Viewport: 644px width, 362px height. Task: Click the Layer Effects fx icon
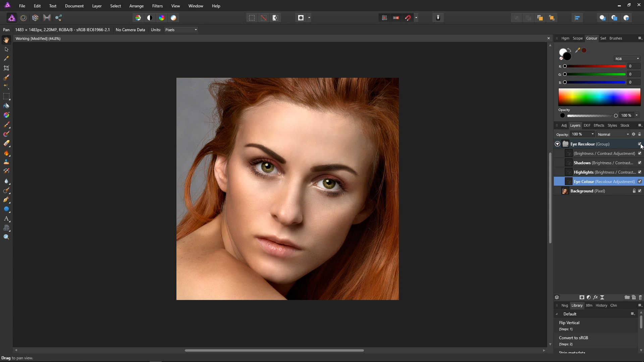click(x=595, y=297)
